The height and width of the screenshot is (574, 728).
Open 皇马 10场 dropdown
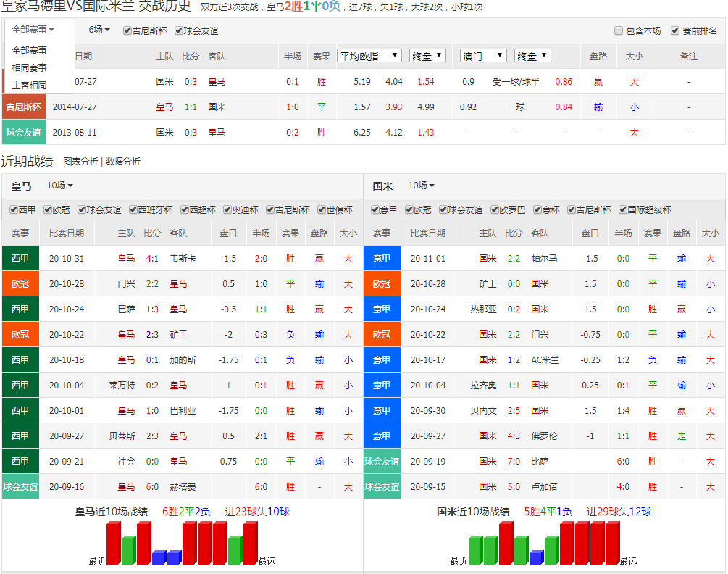tap(59, 186)
